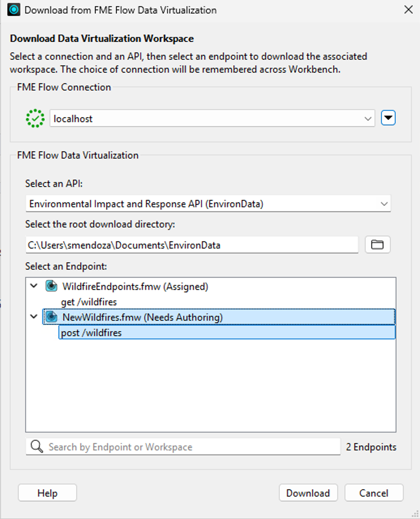The height and width of the screenshot is (519, 420).
Task: Select NewWildfires.fmw (Needs Authoring) item
Action: (219, 317)
